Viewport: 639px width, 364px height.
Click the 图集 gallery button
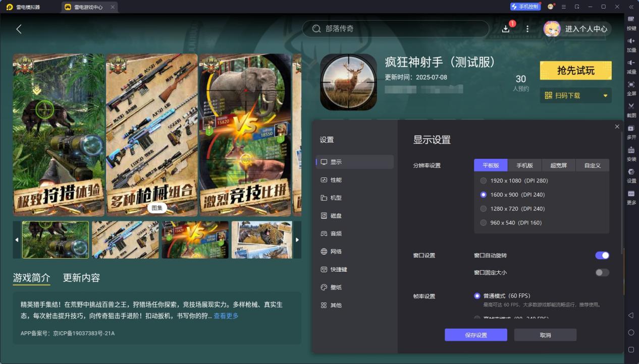[157, 207]
